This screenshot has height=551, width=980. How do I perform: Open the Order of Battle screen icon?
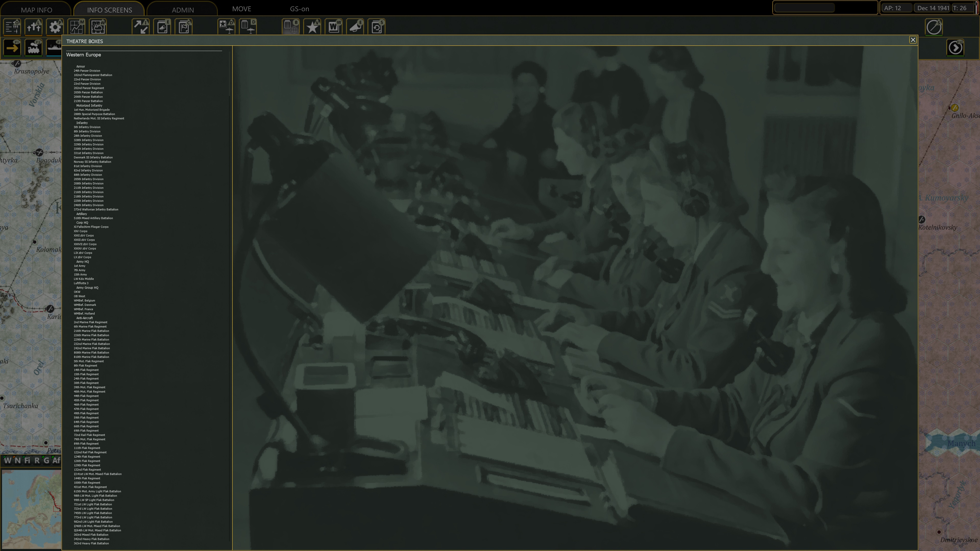pos(12,27)
